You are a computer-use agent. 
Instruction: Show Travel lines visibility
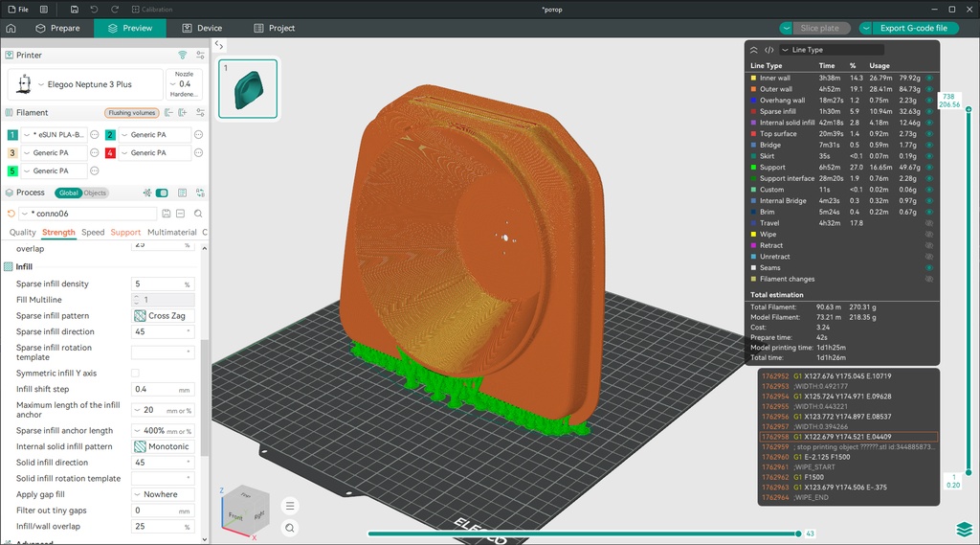(929, 223)
